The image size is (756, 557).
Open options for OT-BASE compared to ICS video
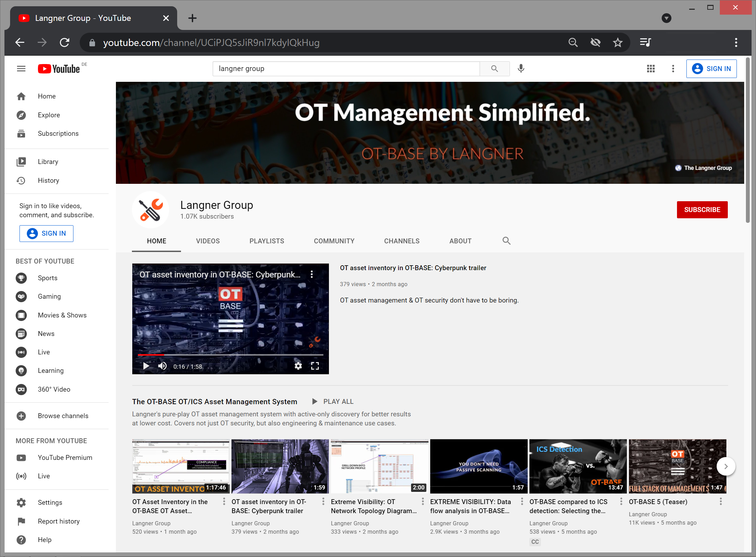click(621, 501)
